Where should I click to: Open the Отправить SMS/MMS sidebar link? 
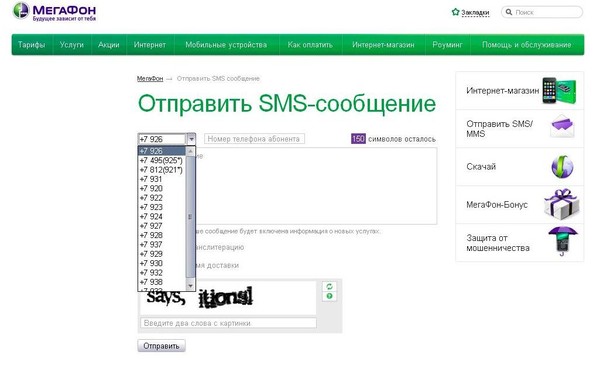pyautogui.click(x=499, y=129)
